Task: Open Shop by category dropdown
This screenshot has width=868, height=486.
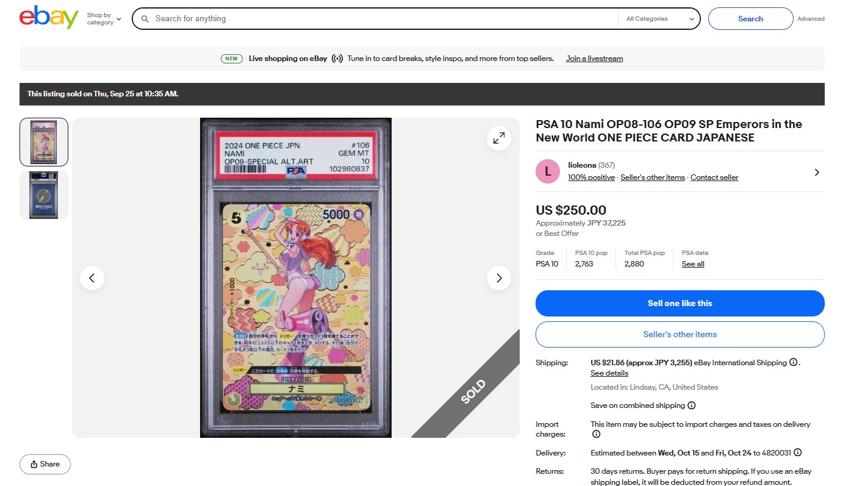Action: point(104,18)
